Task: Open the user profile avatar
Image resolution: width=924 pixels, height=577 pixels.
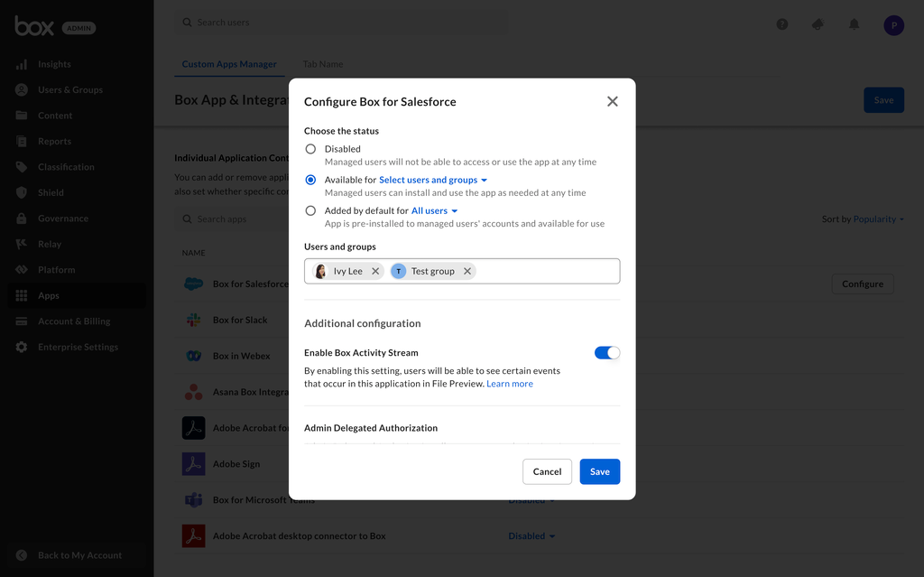Action: [893, 25]
